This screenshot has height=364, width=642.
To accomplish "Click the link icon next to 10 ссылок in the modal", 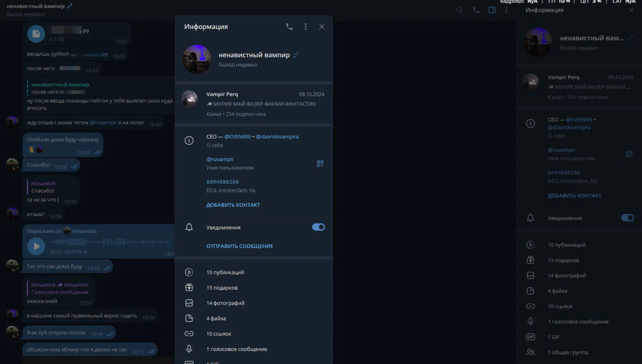I will (x=189, y=334).
